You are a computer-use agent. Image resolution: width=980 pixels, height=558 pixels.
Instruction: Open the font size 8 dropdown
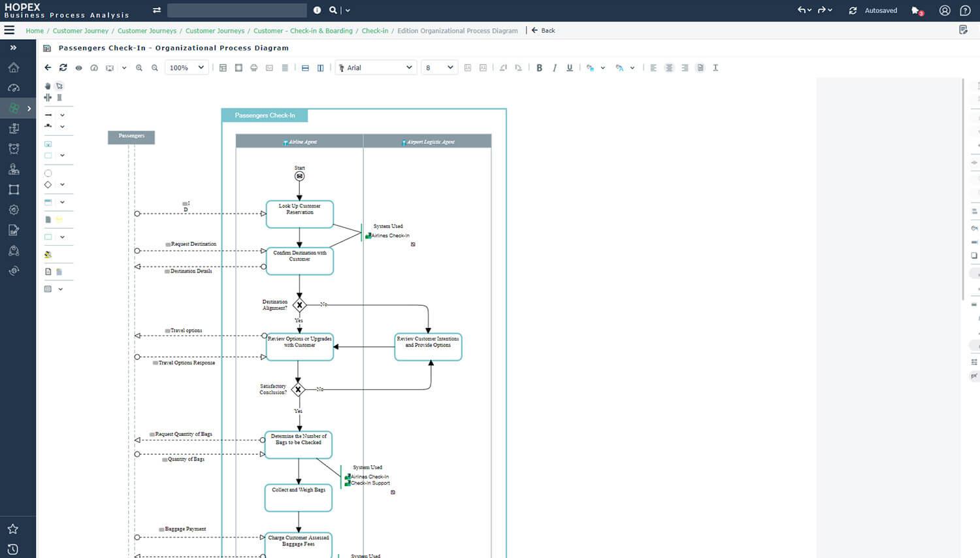coord(439,67)
